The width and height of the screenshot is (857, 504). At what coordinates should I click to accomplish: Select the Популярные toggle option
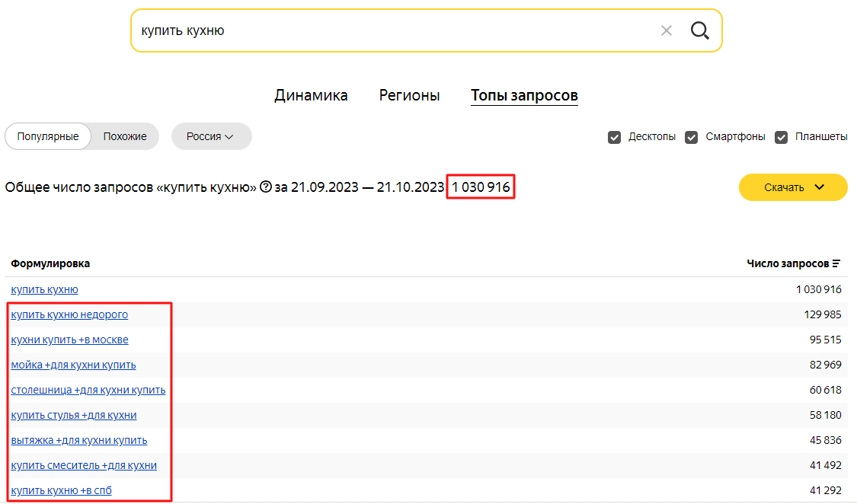(x=48, y=136)
